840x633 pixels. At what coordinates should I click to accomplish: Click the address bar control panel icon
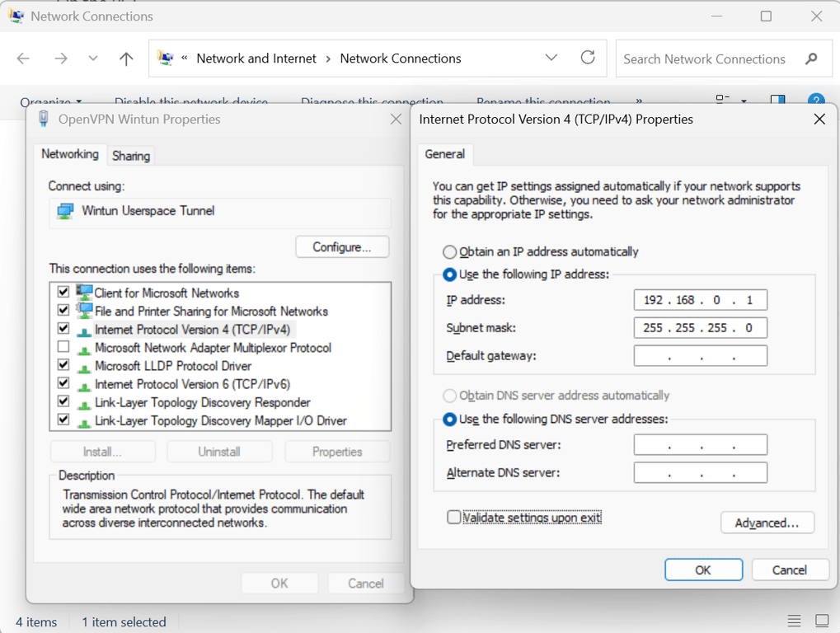click(x=166, y=58)
